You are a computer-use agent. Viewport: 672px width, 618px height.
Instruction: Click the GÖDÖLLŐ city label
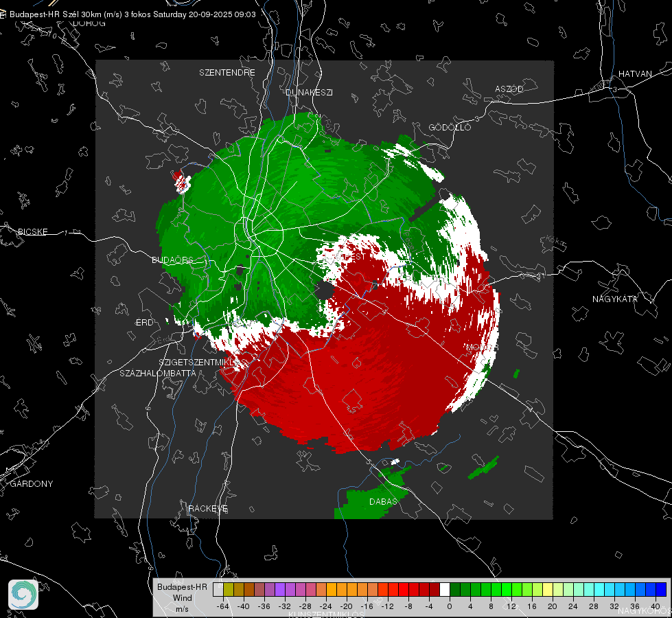pyautogui.click(x=450, y=127)
